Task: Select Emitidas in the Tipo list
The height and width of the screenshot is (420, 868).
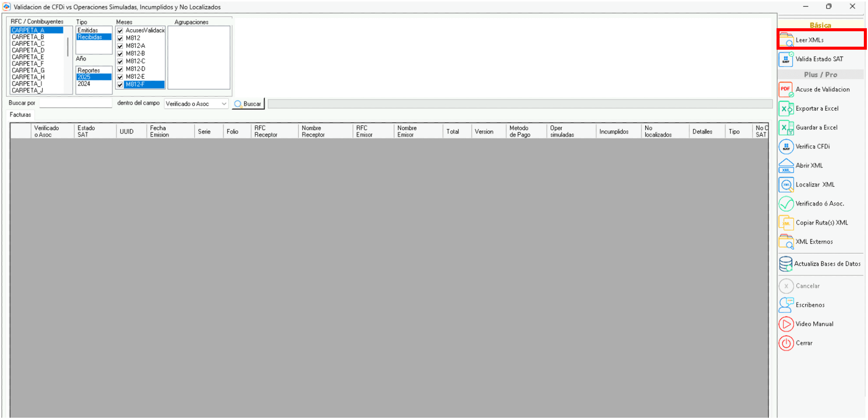Action: [x=88, y=30]
